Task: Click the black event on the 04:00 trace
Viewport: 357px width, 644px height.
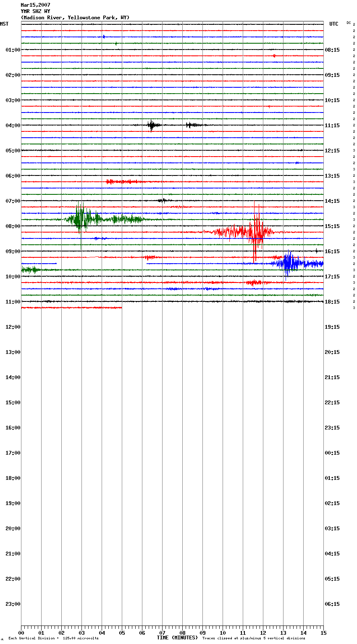Action: [152, 125]
